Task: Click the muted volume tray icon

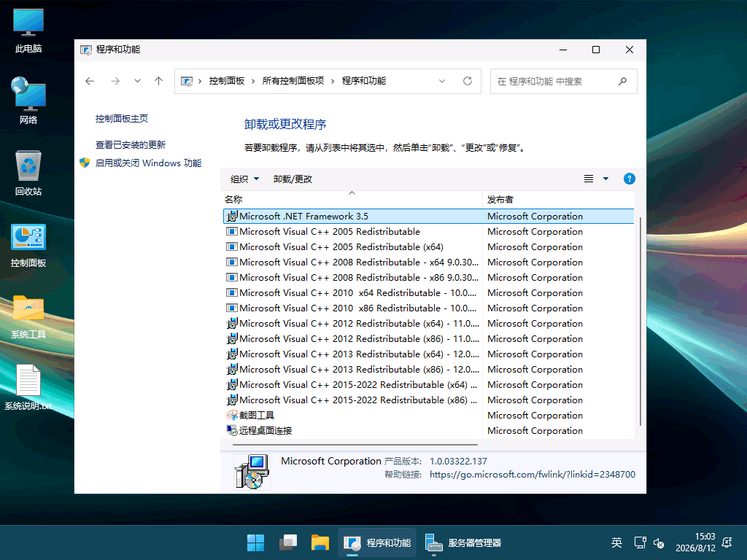Action: coord(659,542)
